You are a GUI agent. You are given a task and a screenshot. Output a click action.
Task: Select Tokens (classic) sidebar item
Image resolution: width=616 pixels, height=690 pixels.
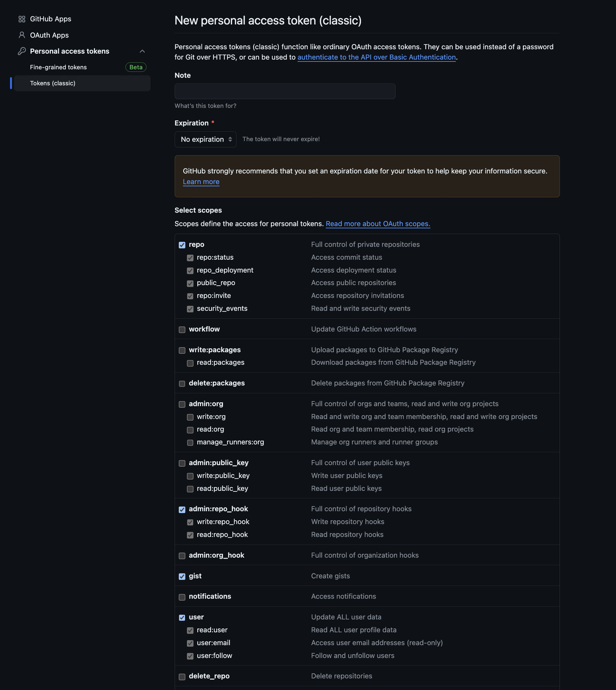pos(52,83)
